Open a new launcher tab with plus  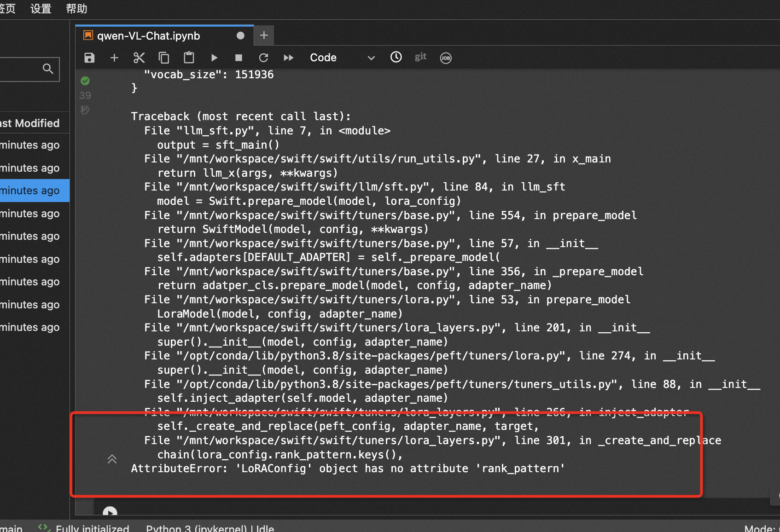click(x=264, y=35)
